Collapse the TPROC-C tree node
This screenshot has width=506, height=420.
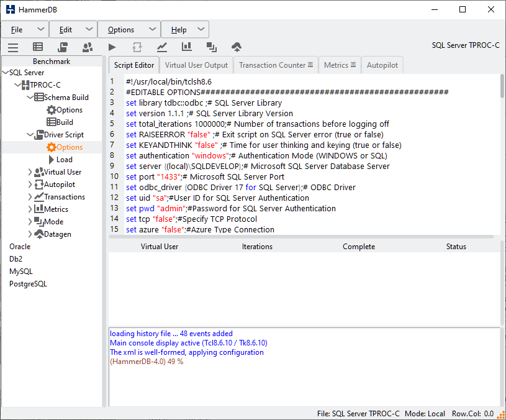[18, 85]
